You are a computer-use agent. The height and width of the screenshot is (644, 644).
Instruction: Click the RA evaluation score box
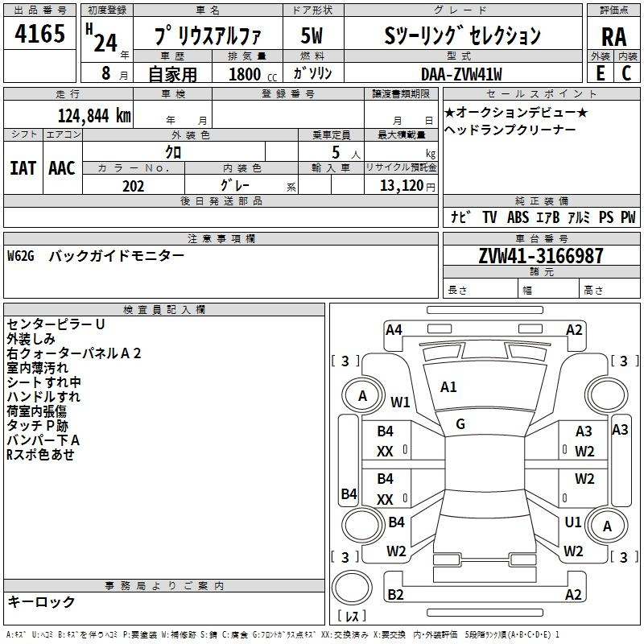tap(613, 37)
